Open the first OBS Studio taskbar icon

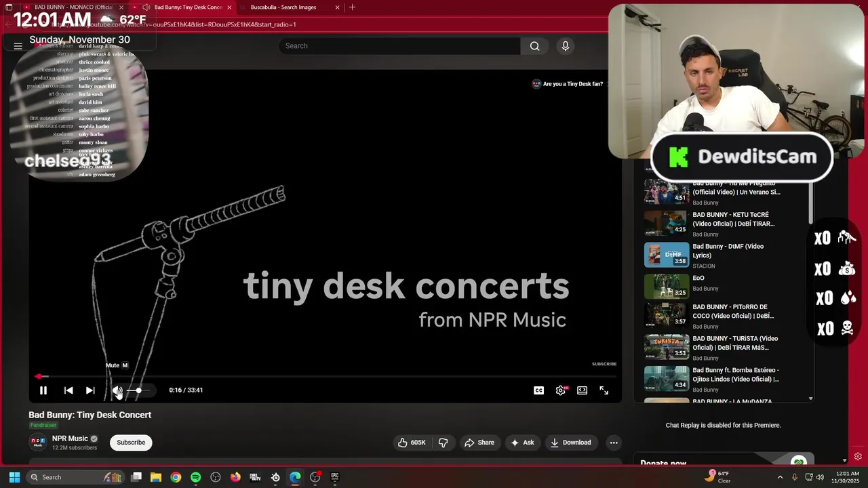pyautogui.click(x=216, y=477)
